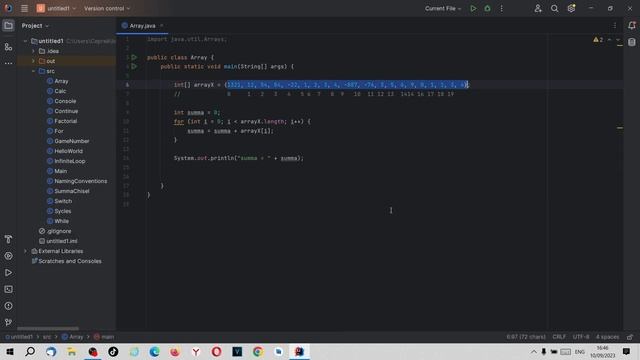Click gutter run icon beside main method
The width and height of the screenshot is (640, 360).
pyautogui.click(x=134, y=66)
